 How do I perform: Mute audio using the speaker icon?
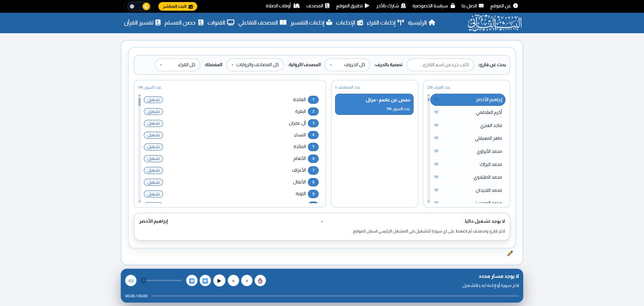131,280
